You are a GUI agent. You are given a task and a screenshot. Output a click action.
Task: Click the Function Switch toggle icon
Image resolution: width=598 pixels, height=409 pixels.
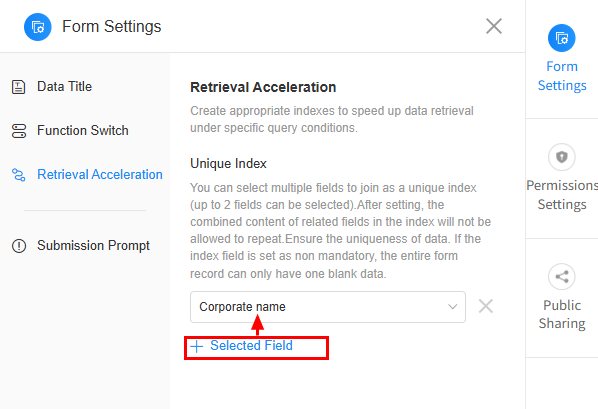19,131
